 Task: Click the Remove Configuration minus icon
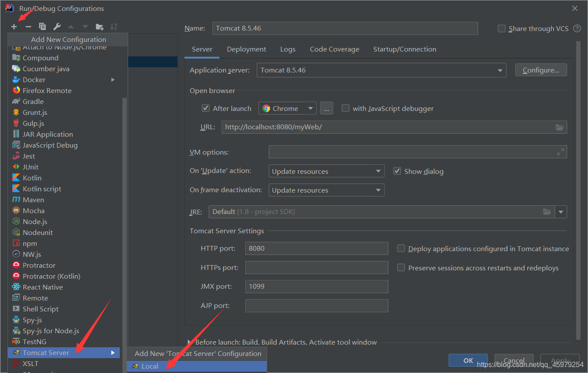coord(28,27)
